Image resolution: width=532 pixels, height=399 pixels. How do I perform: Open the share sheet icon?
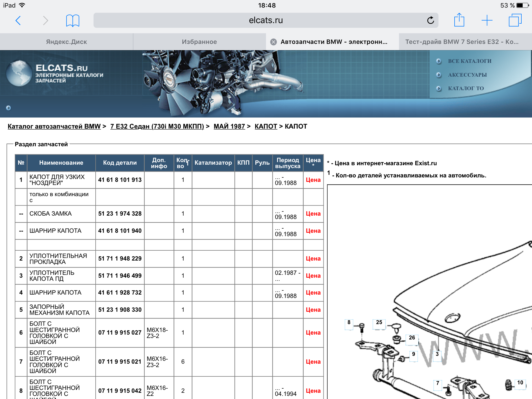pyautogui.click(x=459, y=20)
